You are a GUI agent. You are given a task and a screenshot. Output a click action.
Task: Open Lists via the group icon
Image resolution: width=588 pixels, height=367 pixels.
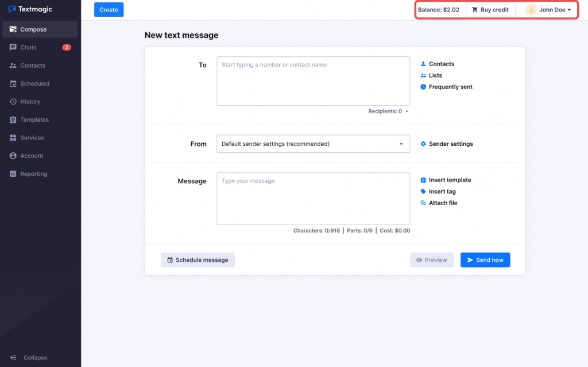tap(423, 75)
